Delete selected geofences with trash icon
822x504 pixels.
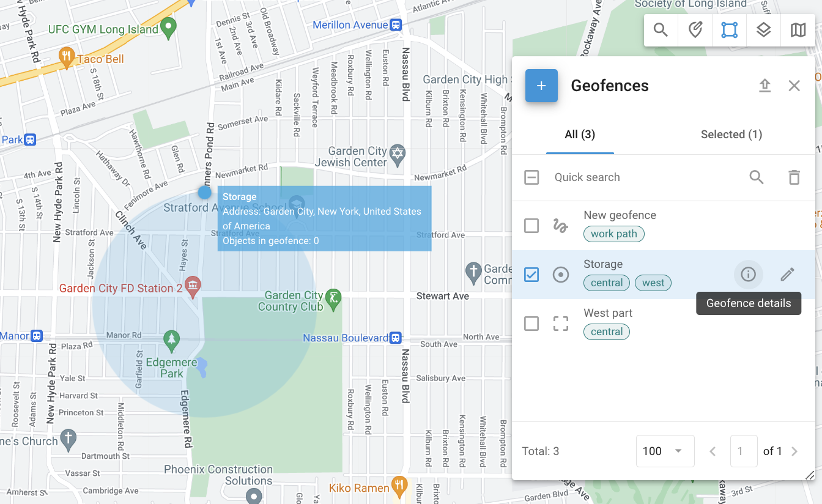click(x=794, y=177)
